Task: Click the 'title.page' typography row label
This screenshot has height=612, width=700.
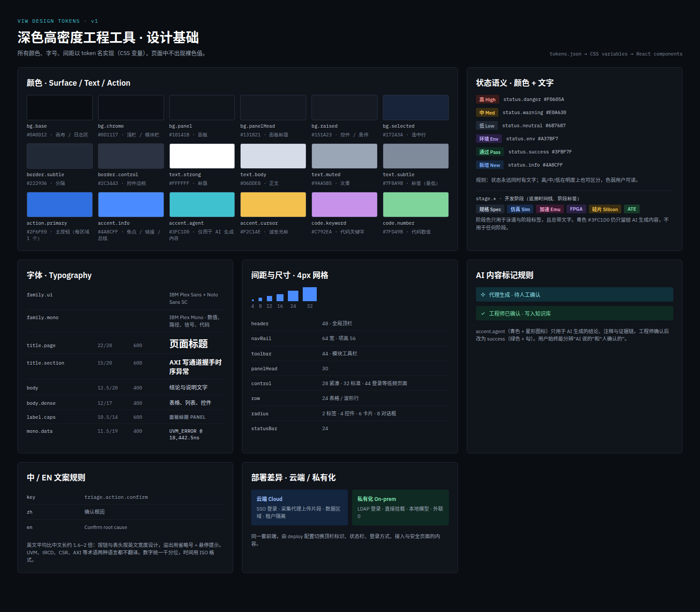Action: [41, 345]
